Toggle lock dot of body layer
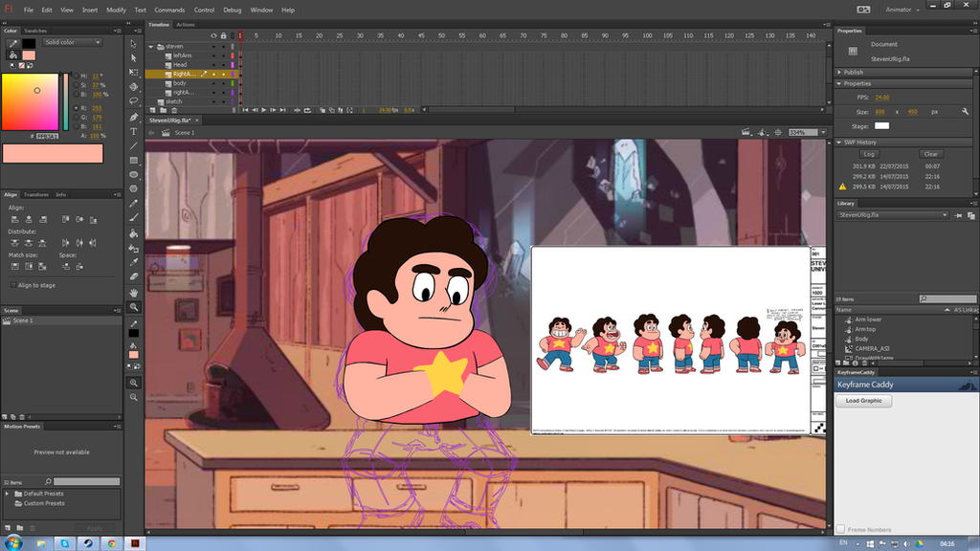The height and width of the screenshot is (551, 980). [x=223, y=83]
